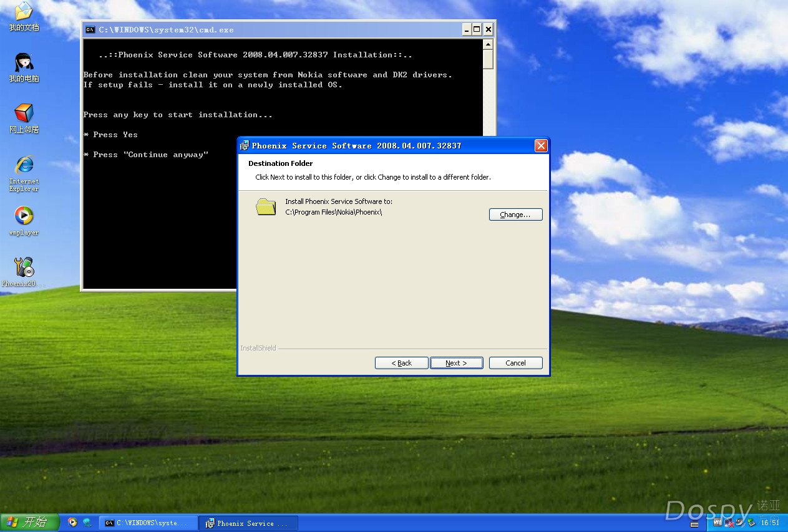Click the "* Press Yes" line in cmd
The image size is (788, 532).
tap(110, 135)
